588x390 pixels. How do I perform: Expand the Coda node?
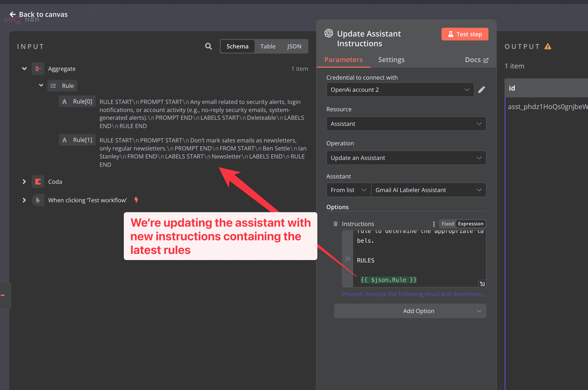24,182
